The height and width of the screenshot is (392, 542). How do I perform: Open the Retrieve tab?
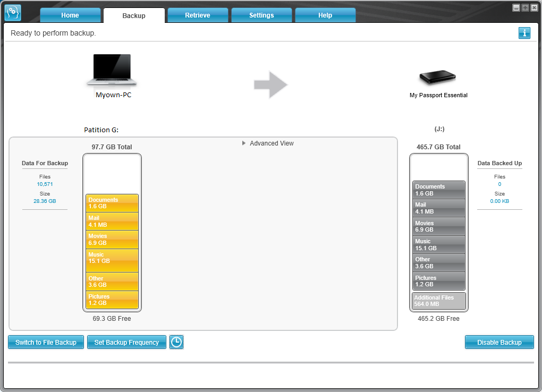tap(197, 15)
